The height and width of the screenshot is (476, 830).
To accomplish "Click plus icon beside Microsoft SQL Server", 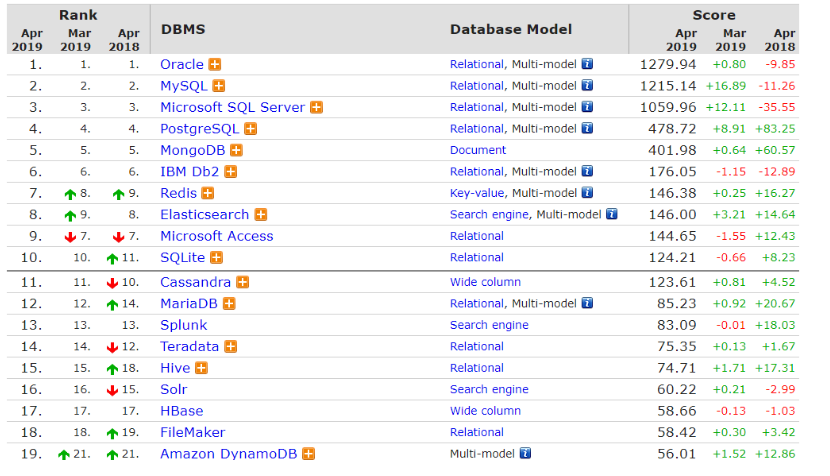I will [317, 108].
